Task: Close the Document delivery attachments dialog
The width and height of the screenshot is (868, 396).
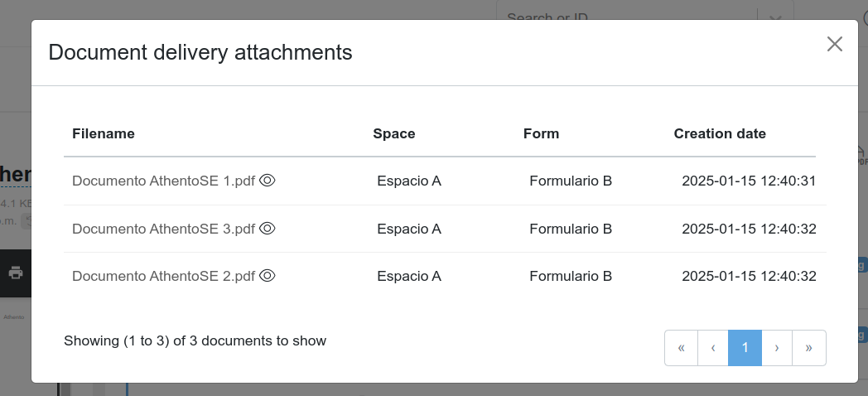Action: (x=834, y=45)
